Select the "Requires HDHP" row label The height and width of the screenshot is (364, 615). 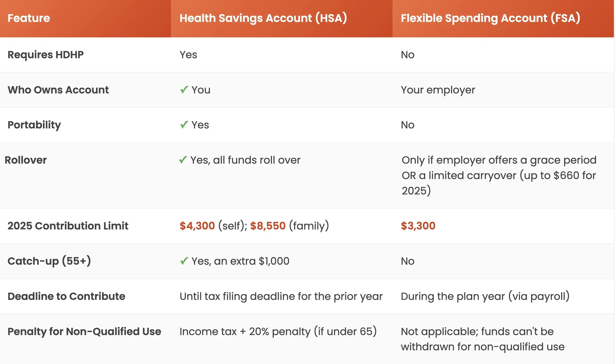[x=46, y=55]
